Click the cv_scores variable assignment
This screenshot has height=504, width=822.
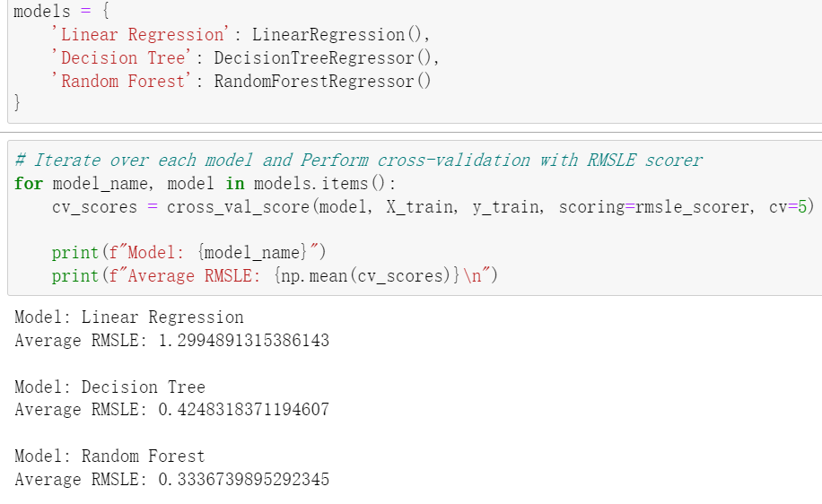pyautogui.click(x=94, y=207)
